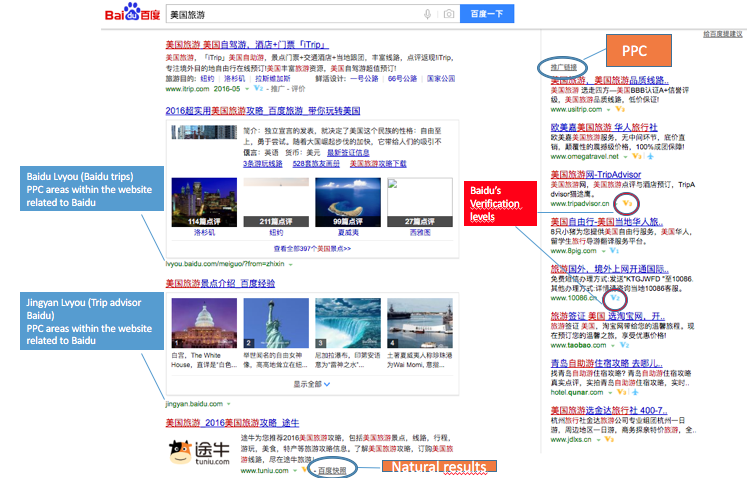Click the Niagara Falls photo numbered 3
This screenshot has width=750, height=478.
pyautogui.click(x=348, y=323)
